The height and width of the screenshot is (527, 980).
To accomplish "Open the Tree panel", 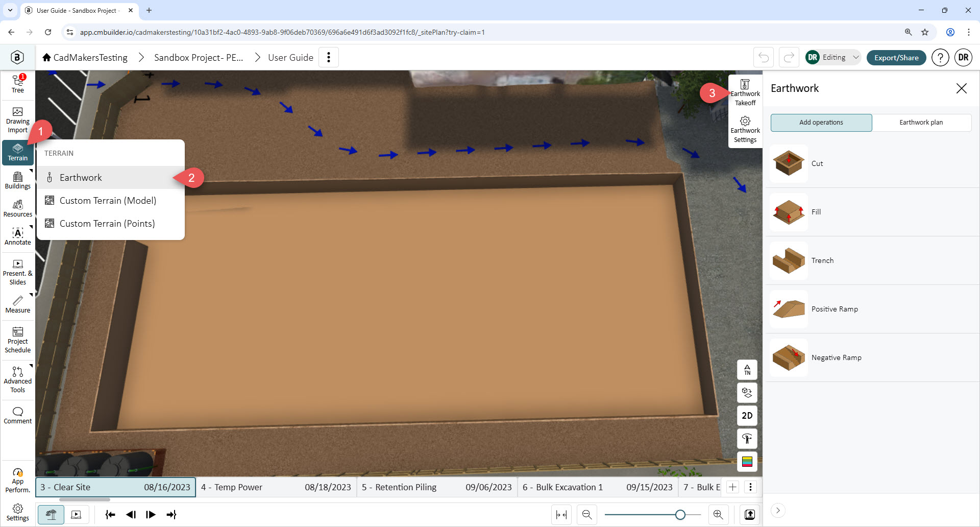I will [x=18, y=84].
